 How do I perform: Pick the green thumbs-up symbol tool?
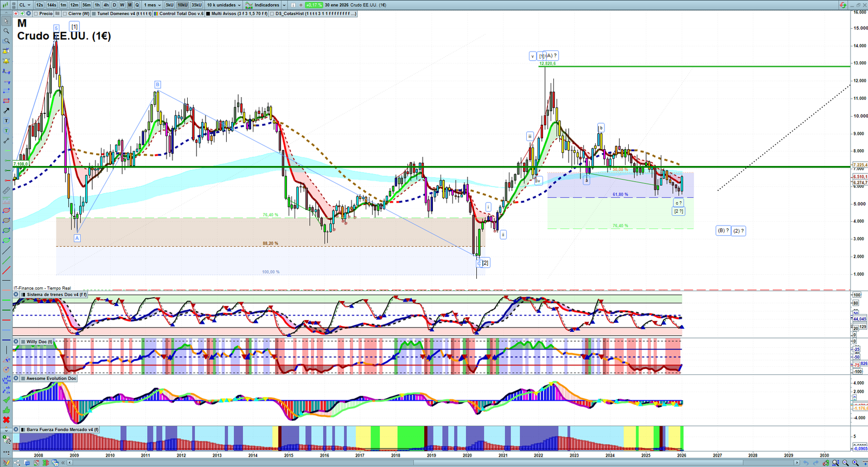click(x=6, y=410)
